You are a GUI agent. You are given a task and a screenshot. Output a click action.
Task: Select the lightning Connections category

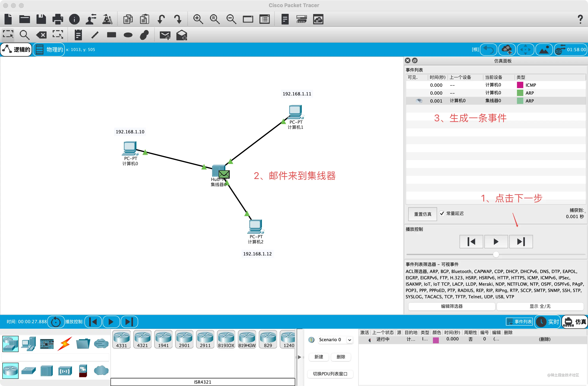pos(65,344)
